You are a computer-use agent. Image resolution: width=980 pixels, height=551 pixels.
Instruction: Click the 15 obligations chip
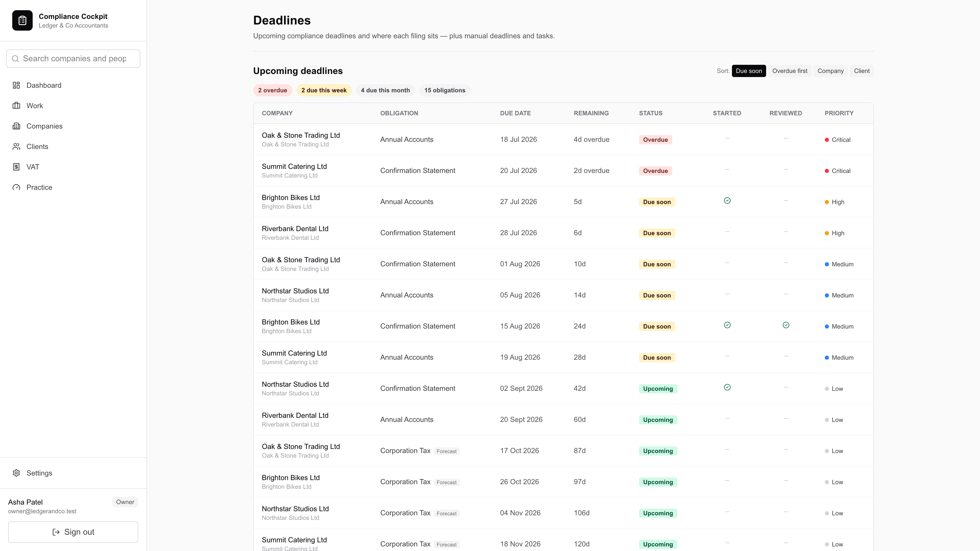coord(445,91)
